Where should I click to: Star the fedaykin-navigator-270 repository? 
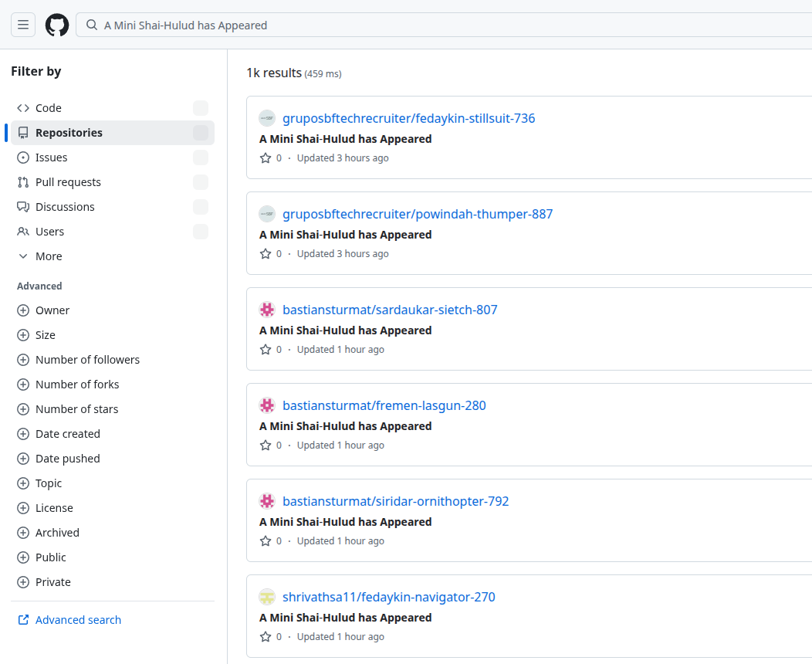[x=266, y=636]
